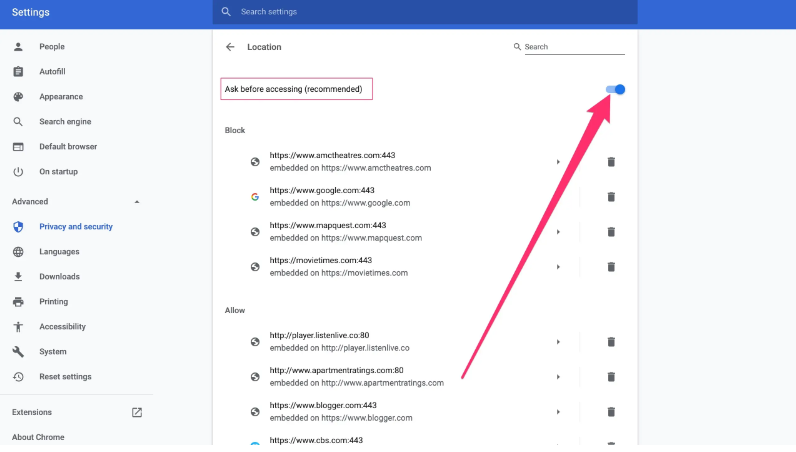Collapse the Advanced section in sidebar

pyautogui.click(x=137, y=202)
